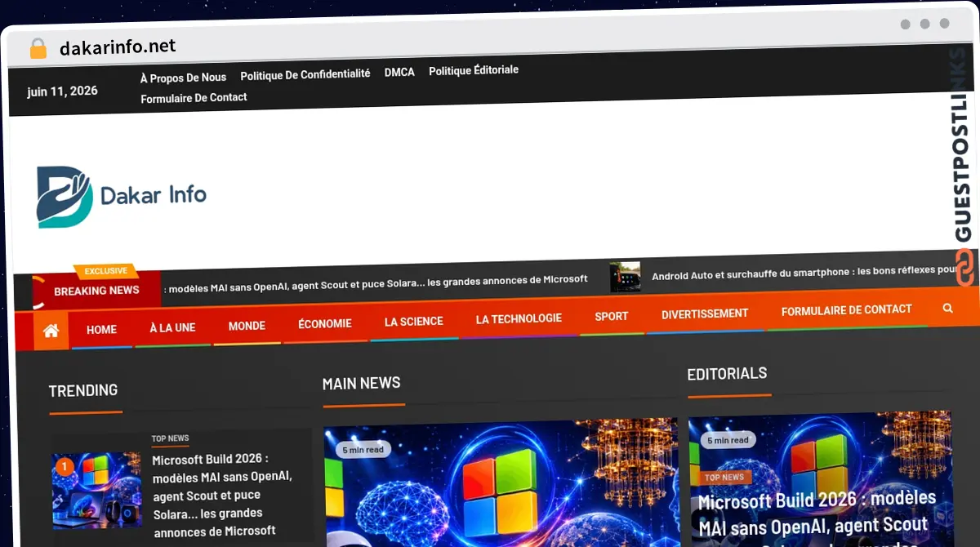
Task: Click the date juin 11, 2026
Action: 62,91
